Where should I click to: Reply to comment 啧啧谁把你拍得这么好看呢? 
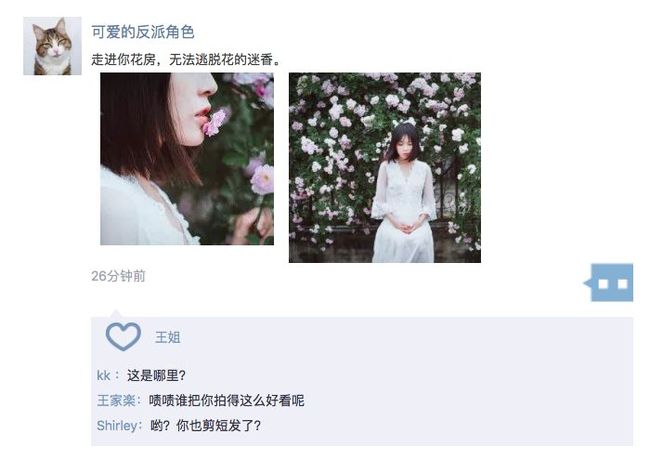tap(226, 400)
